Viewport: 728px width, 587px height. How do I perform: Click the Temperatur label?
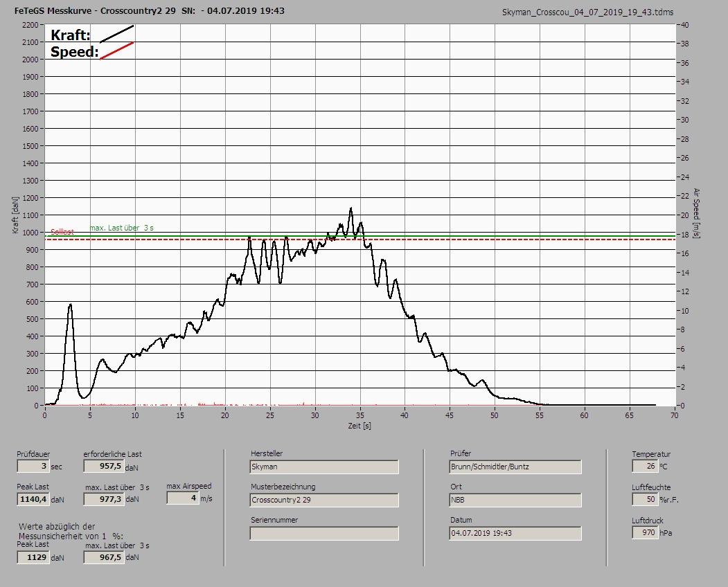tap(651, 454)
